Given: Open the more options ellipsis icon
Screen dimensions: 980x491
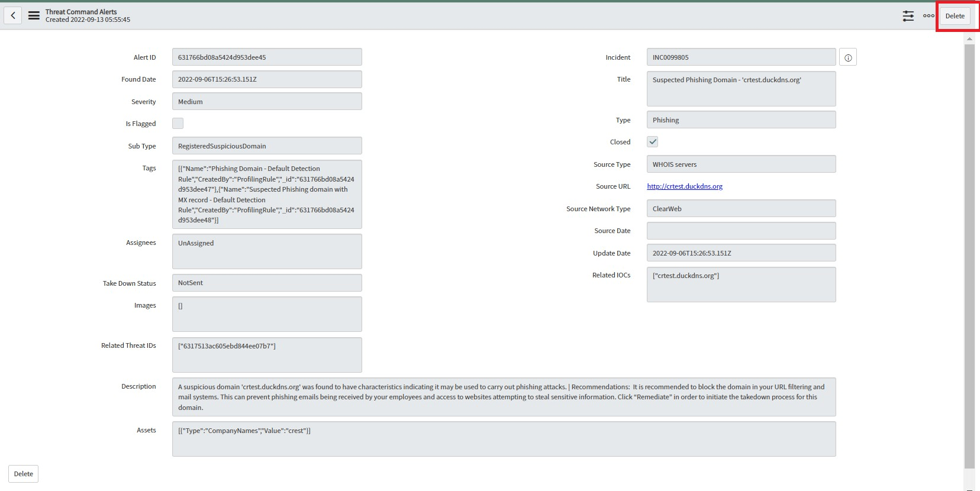Looking at the screenshot, I should coord(929,16).
